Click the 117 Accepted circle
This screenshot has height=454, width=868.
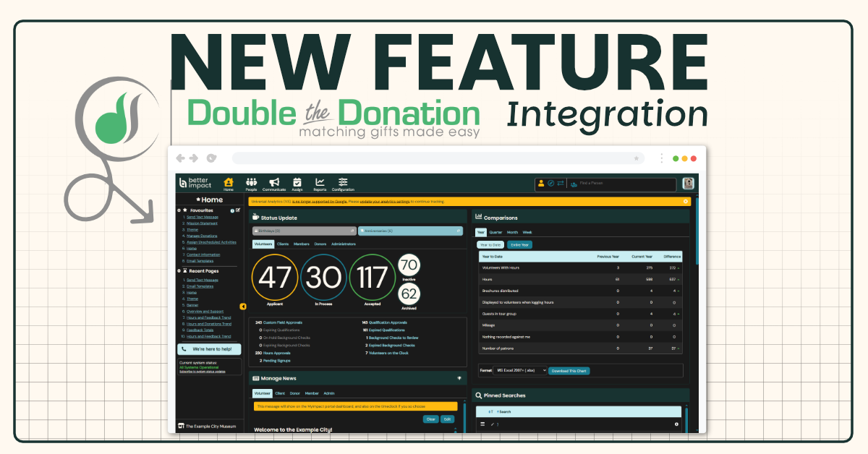click(373, 277)
